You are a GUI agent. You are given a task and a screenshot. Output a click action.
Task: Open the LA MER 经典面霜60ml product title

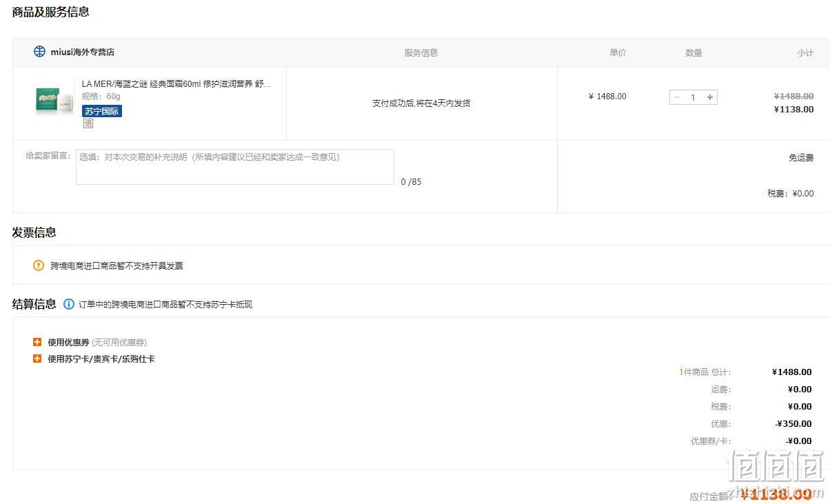tap(176, 84)
